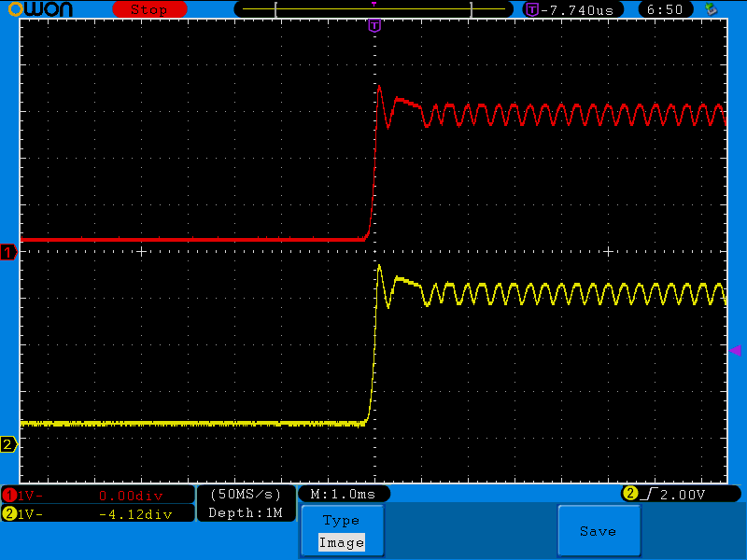Click the USB connection status icon
The image size is (747, 560).
point(712,9)
